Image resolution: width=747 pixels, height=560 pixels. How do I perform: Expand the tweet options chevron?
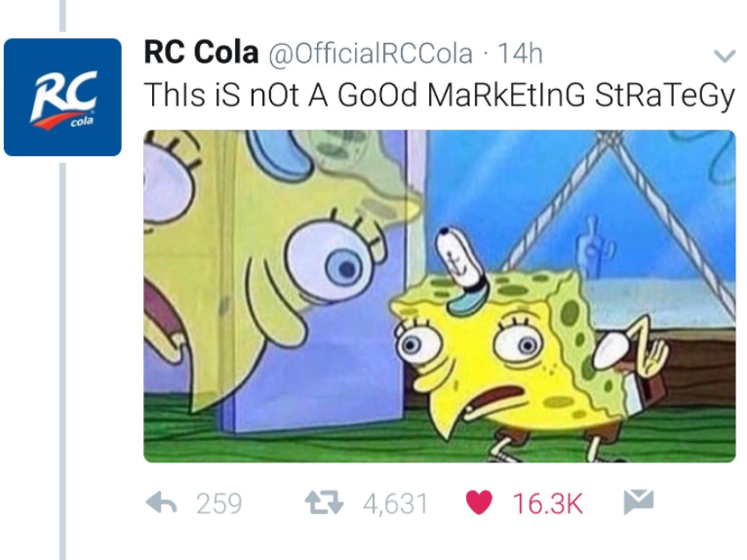point(725,57)
